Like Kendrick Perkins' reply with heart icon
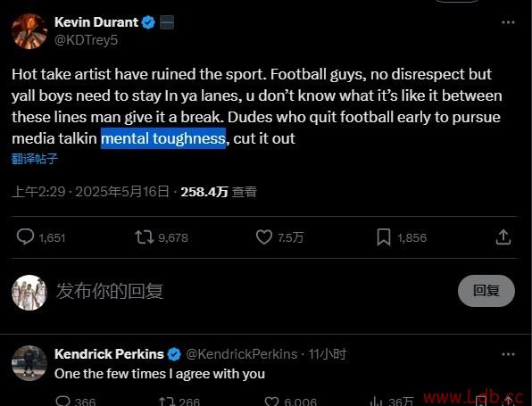This screenshot has height=406, width=532. coord(271,402)
